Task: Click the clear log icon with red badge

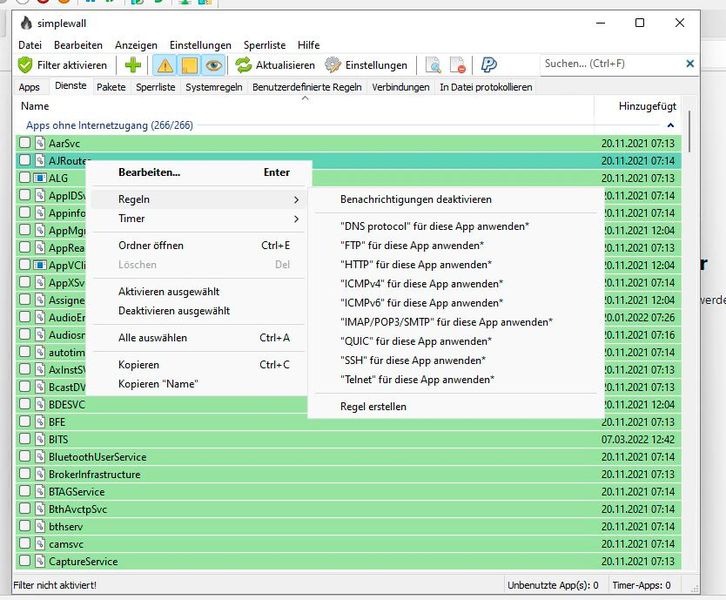Action: point(458,65)
